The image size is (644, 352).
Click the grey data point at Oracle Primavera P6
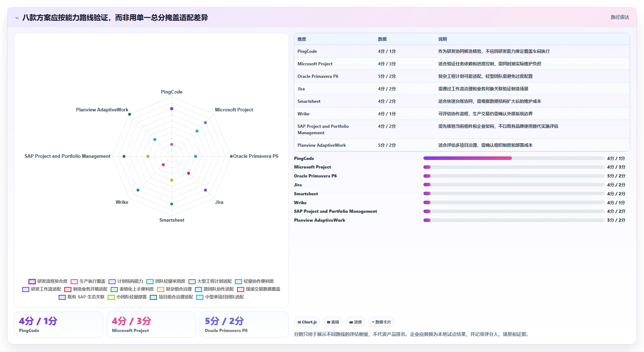click(231, 156)
